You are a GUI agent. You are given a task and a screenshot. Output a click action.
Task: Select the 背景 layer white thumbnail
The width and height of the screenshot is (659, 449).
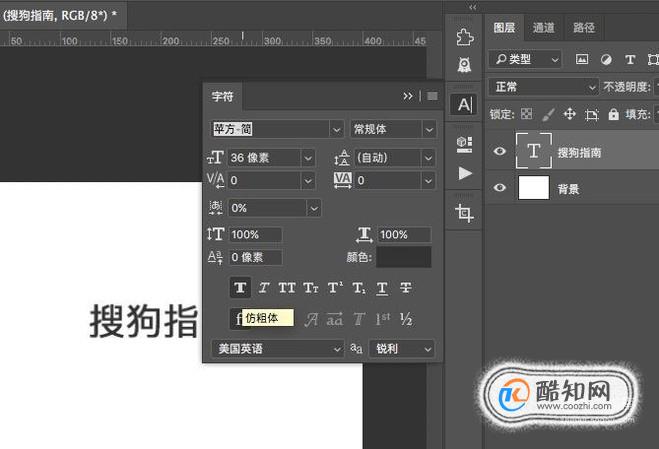pos(534,188)
